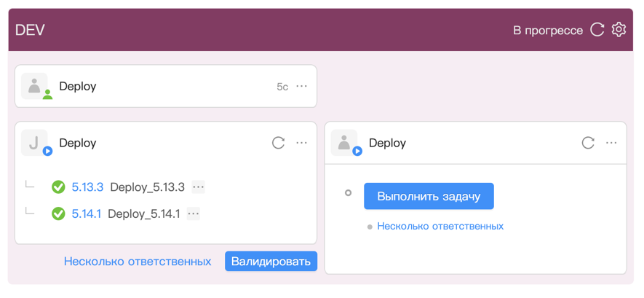Open version link 5.14.1
Screen dimensions: 644x298
(x=86, y=213)
